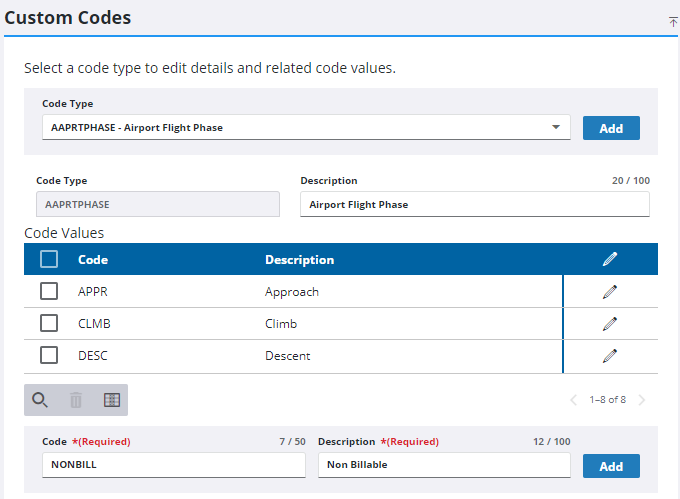
Task: Open the AAPRTPHASE Code Type combo box
Action: [300, 128]
